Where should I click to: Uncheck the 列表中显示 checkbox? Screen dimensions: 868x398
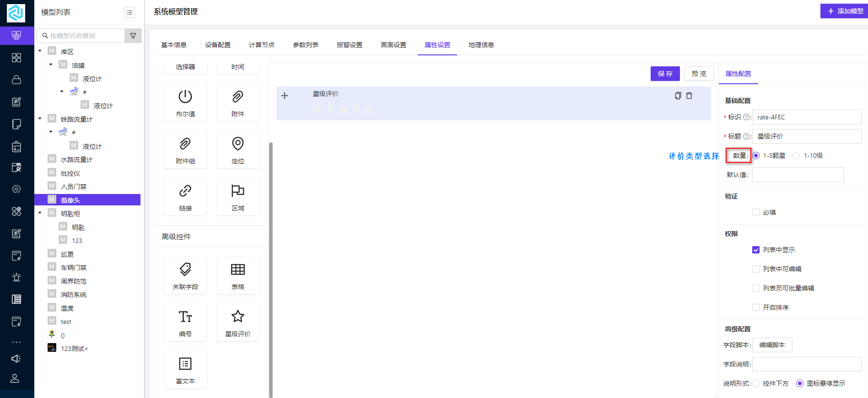click(756, 250)
